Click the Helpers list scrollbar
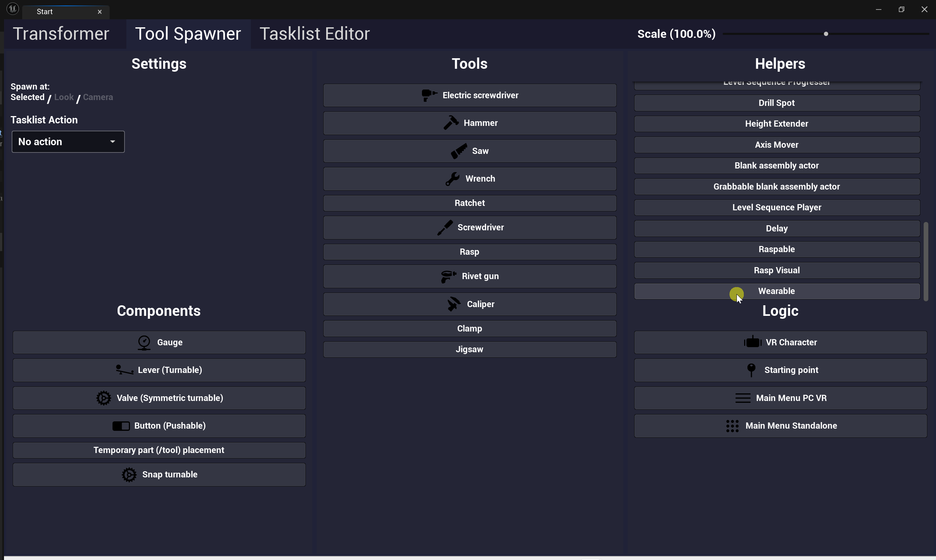Image resolution: width=936 pixels, height=560 pixels. tap(925, 261)
